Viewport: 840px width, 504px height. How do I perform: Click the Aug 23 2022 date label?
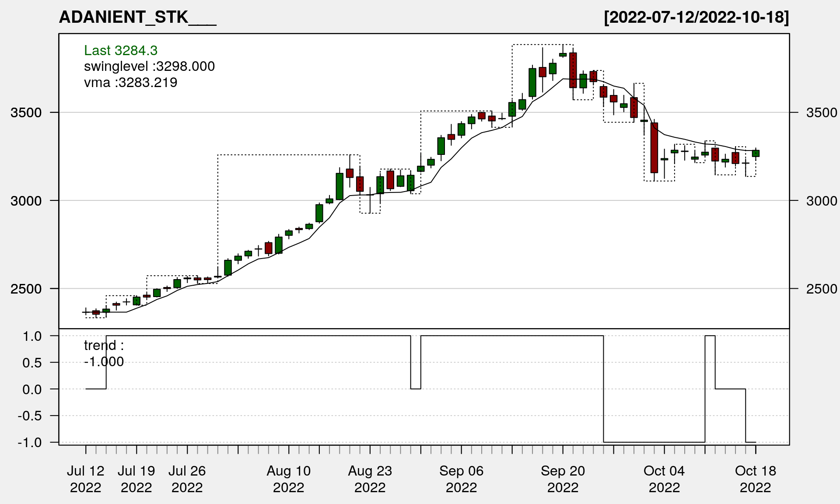click(x=370, y=479)
